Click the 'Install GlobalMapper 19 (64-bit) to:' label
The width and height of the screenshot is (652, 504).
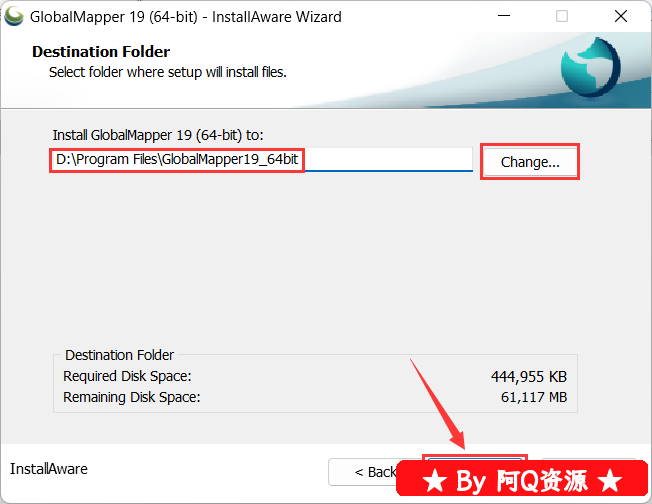tap(158, 135)
